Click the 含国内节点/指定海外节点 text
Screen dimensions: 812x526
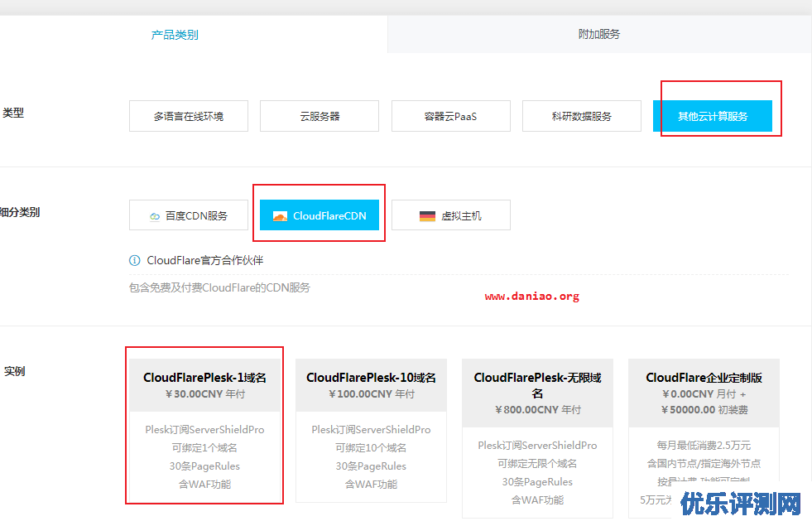click(704, 463)
